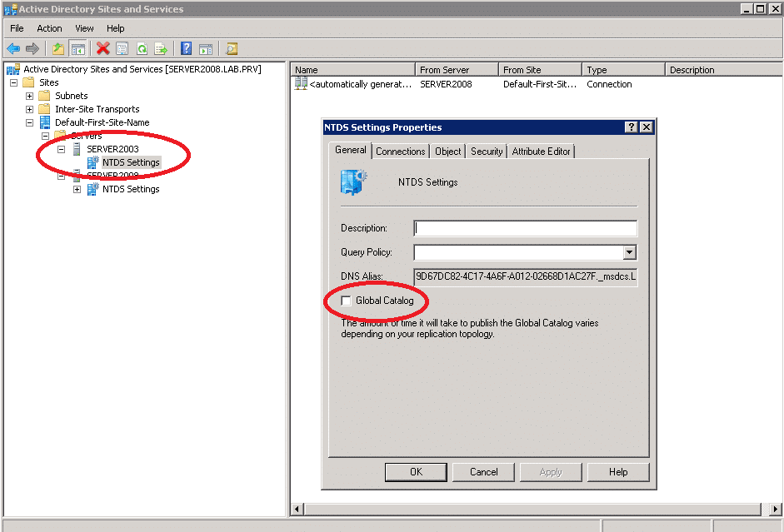Open the Query Policy dropdown
The image size is (784, 532).
630,252
